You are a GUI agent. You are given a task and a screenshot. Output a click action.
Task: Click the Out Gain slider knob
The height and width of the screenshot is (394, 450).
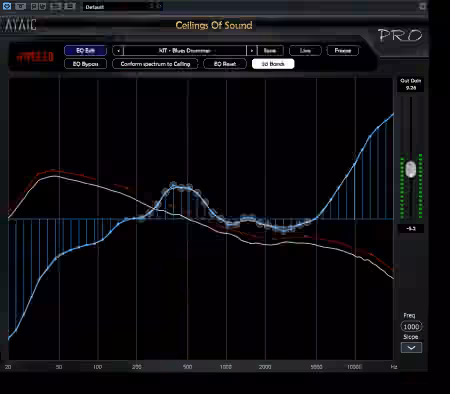click(411, 169)
